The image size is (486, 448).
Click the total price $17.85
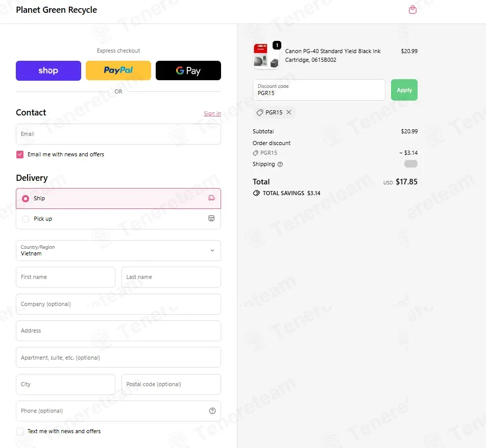[406, 182]
